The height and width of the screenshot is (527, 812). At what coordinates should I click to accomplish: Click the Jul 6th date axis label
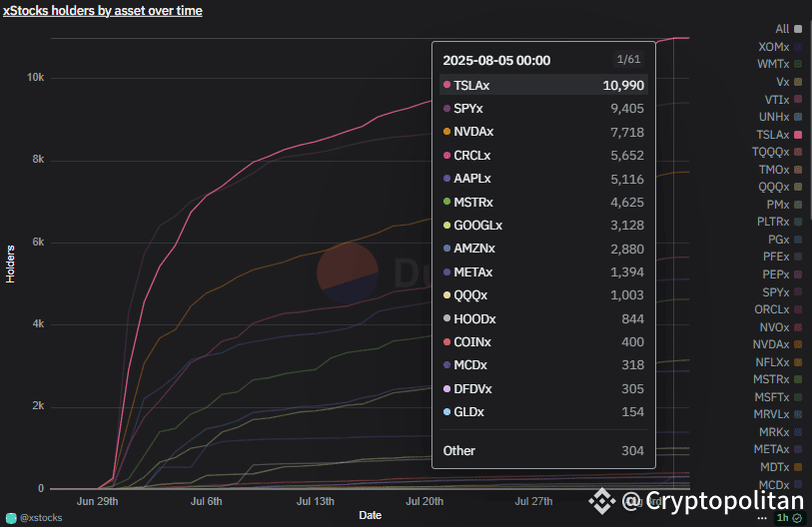pos(206,501)
